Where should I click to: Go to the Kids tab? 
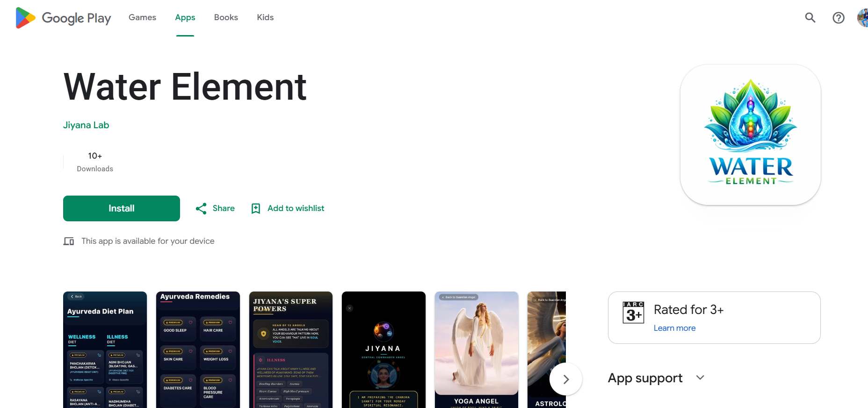pos(265,17)
